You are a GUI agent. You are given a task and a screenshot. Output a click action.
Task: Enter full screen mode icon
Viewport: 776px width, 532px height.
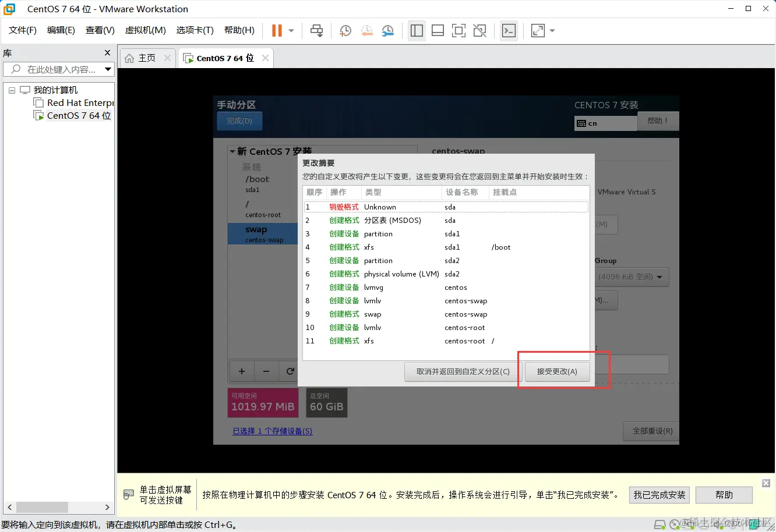[x=458, y=30]
